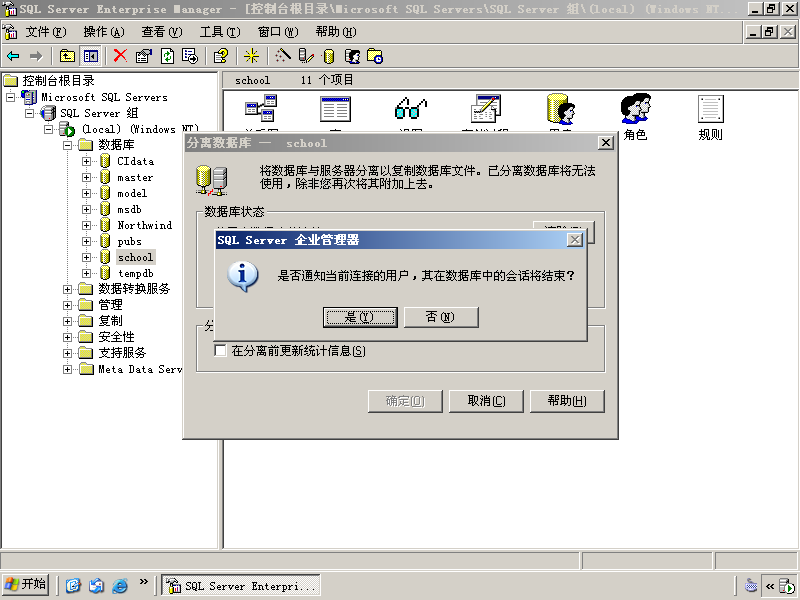The image size is (800, 600).
Task: Expand the Northwind database node
Action: point(86,226)
